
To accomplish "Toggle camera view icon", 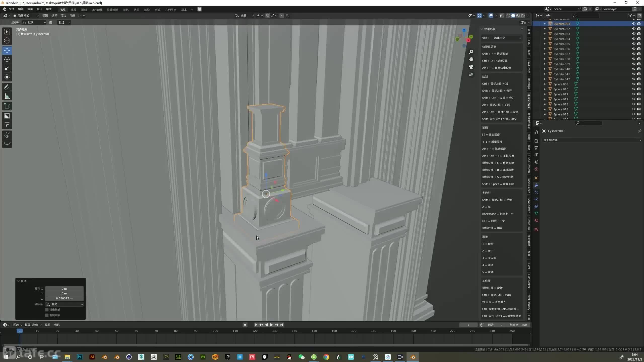I will click(x=471, y=67).
